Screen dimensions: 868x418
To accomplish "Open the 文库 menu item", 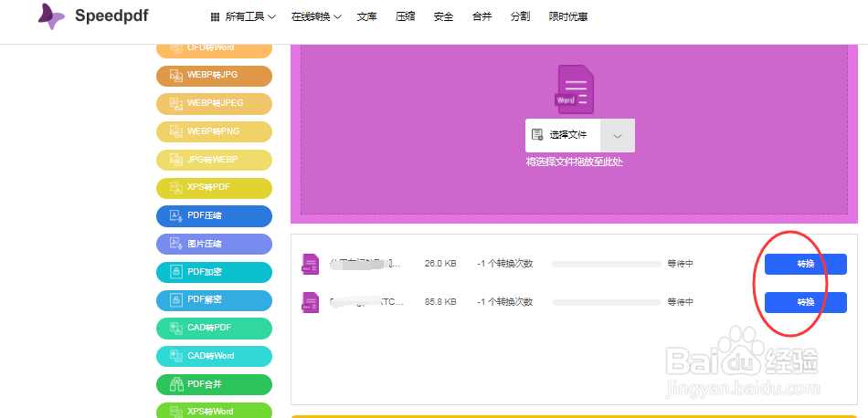I will (x=367, y=17).
